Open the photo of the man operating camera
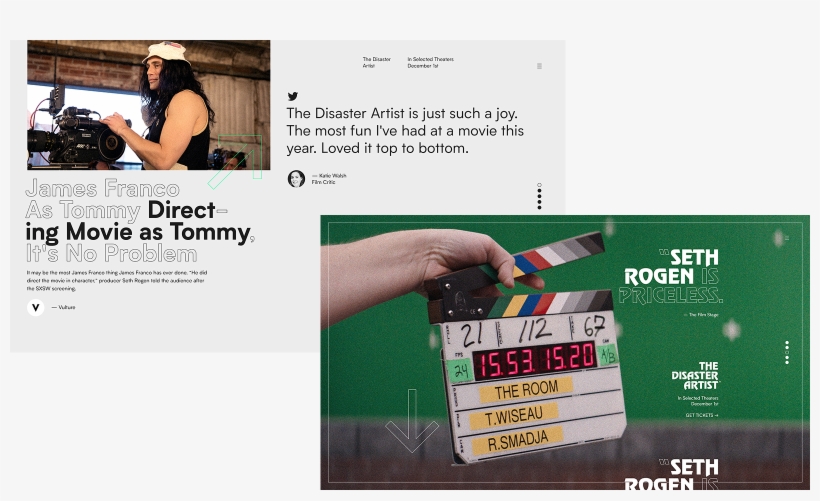Image resolution: width=820 pixels, height=501 pixels. coord(148,105)
